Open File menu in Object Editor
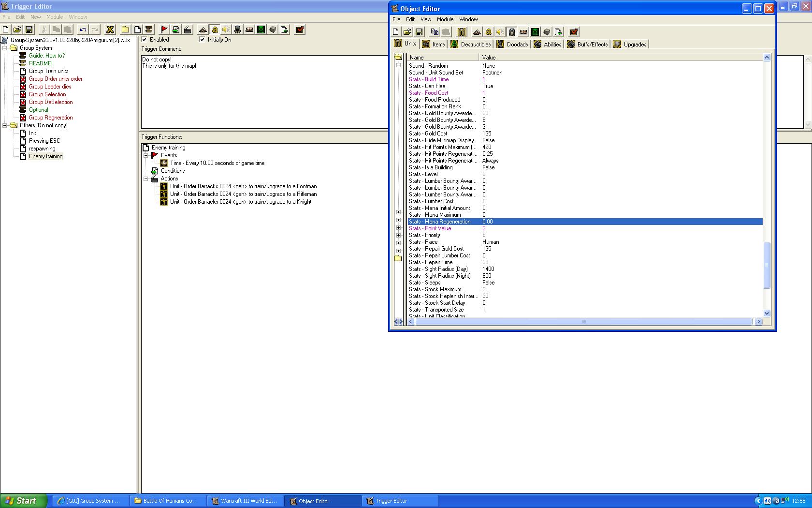 [396, 19]
